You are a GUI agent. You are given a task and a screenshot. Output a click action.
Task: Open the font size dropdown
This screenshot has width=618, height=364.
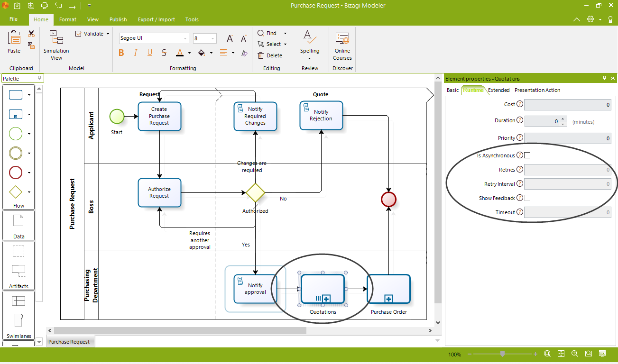coord(213,38)
